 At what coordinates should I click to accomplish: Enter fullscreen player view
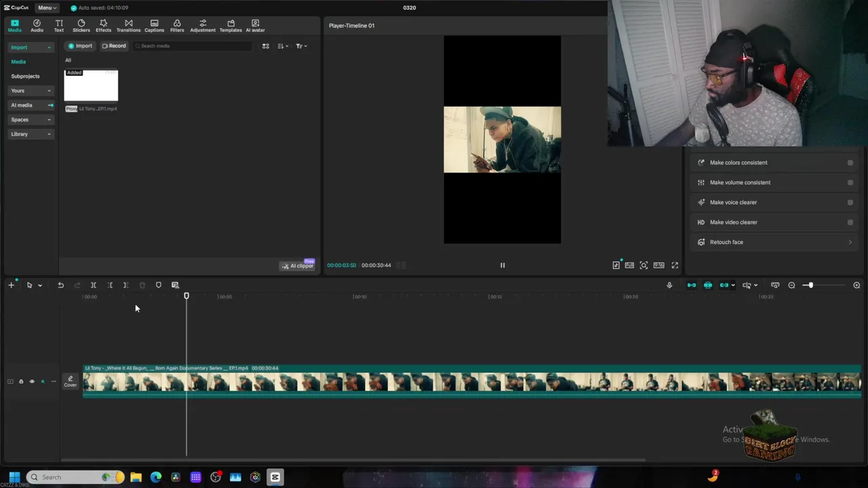pyautogui.click(x=675, y=265)
